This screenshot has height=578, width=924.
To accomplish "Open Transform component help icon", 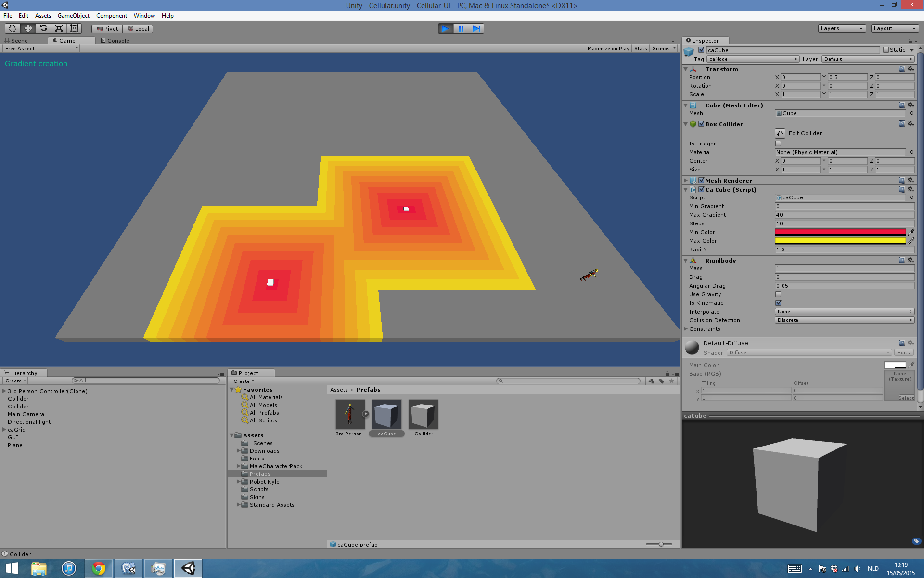I will 902,69.
